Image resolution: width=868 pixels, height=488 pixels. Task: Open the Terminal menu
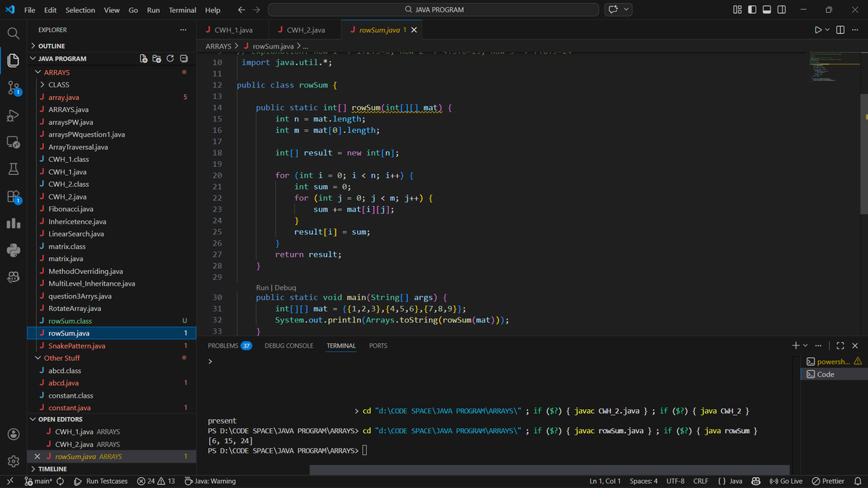coord(182,10)
